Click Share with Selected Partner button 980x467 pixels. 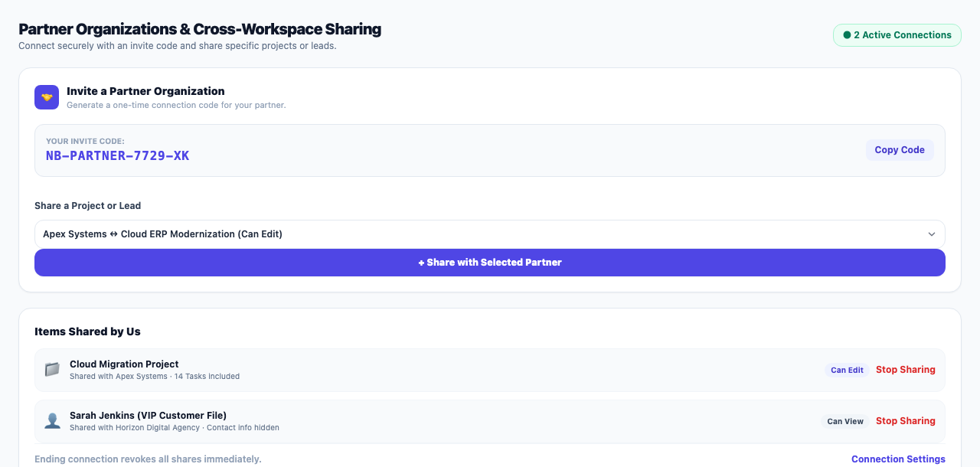point(490,263)
